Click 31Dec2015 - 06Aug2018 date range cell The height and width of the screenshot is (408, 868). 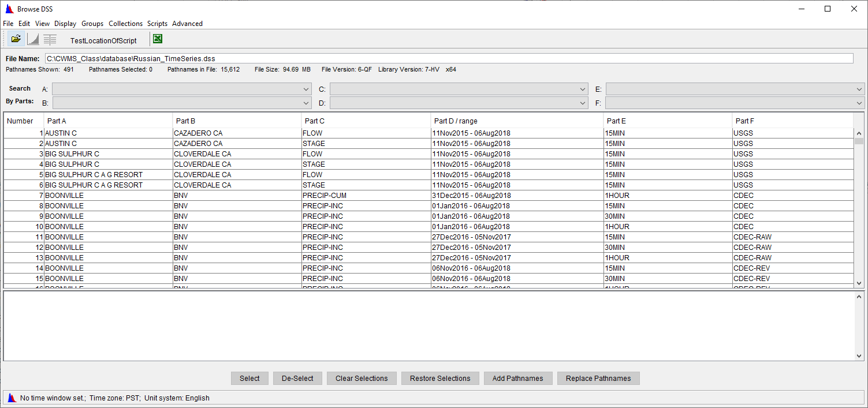tap(517, 196)
